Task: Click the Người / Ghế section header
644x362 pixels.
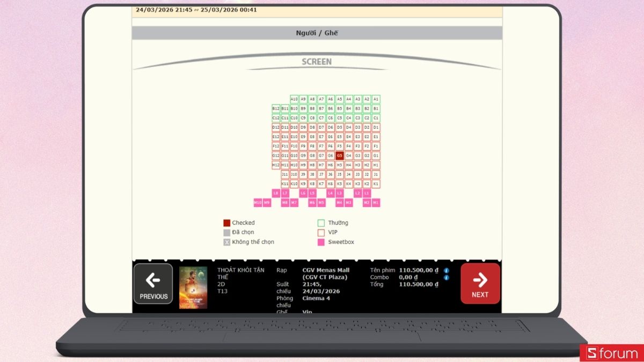Action: 317,33
